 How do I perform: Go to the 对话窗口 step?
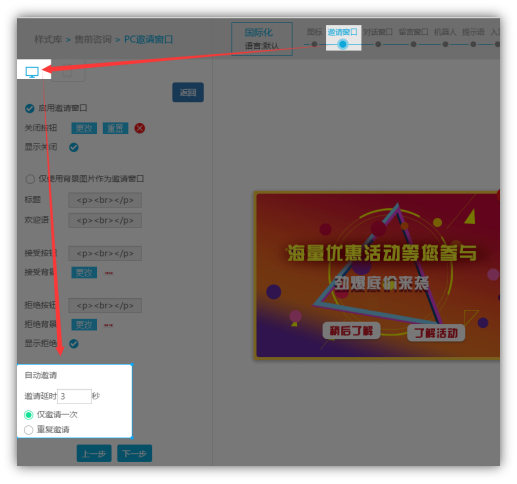378,32
